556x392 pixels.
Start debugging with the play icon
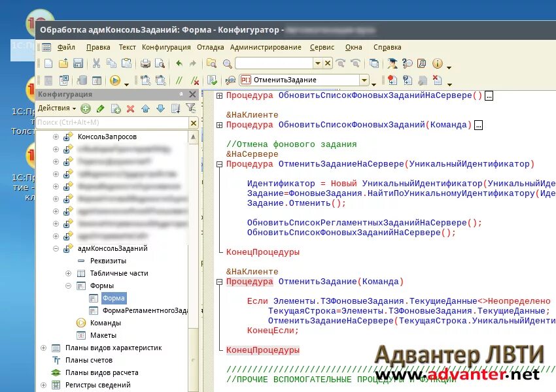(x=115, y=80)
